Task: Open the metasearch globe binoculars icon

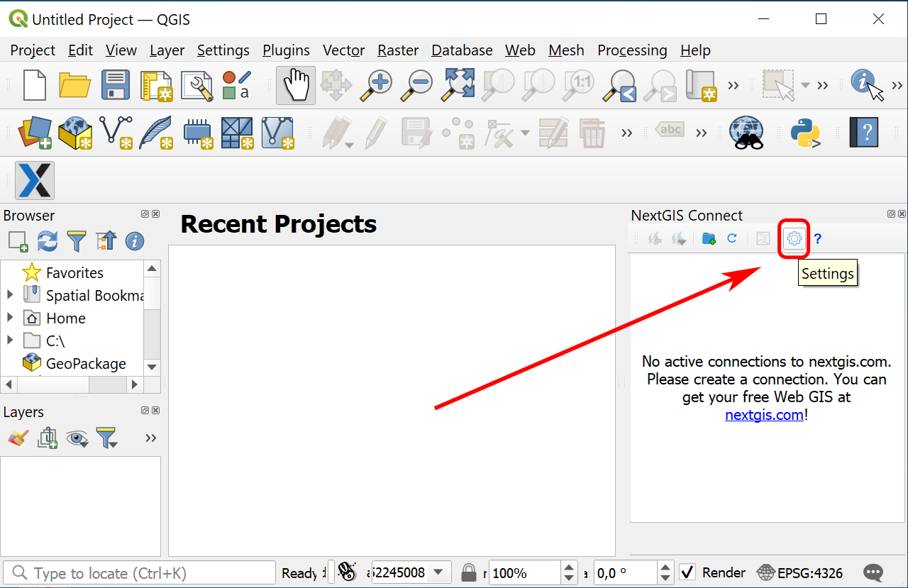Action: click(x=747, y=133)
